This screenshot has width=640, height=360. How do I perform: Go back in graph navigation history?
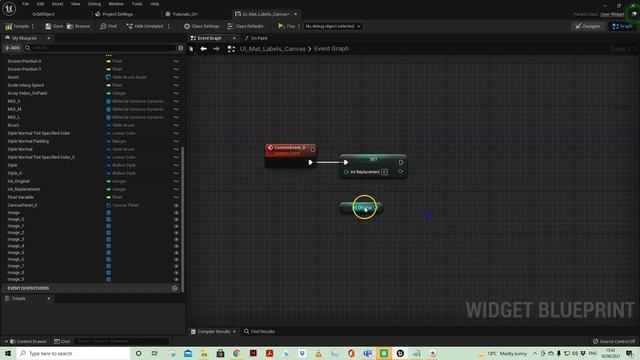coord(203,49)
